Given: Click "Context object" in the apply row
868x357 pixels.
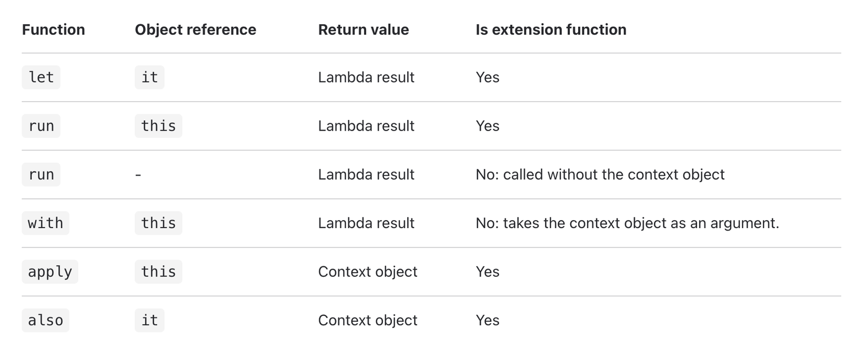Looking at the screenshot, I should click(367, 272).
